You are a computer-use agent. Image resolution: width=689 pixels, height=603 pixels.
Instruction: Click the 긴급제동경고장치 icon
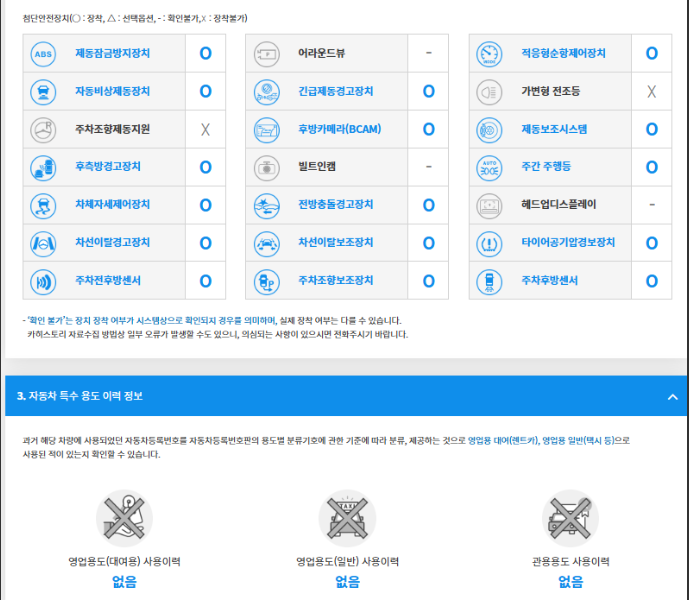267,92
